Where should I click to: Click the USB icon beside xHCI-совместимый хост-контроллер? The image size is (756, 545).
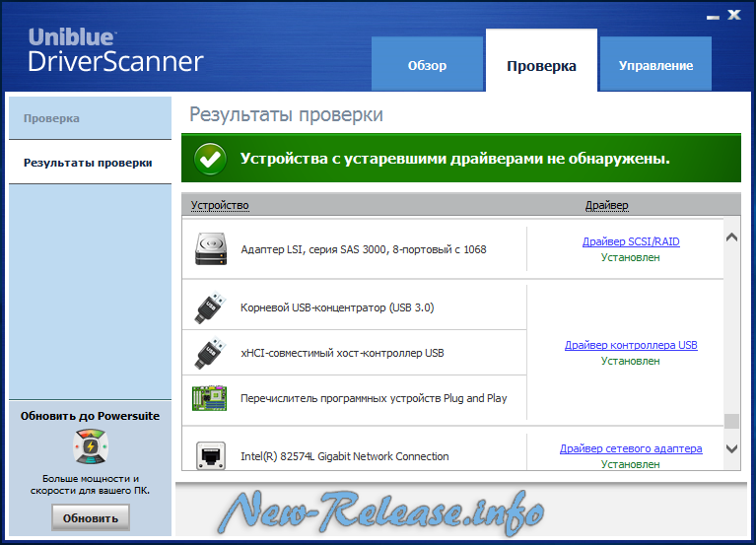[210, 353]
